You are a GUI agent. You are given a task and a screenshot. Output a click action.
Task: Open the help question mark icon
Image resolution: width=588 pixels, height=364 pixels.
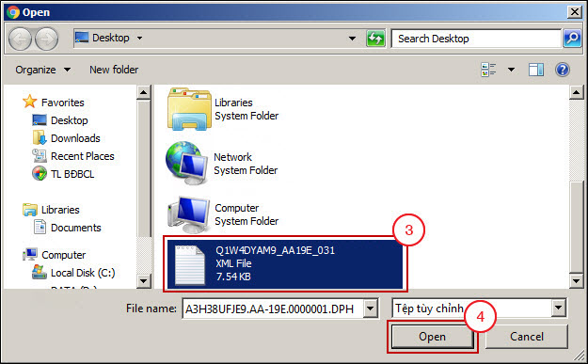562,70
